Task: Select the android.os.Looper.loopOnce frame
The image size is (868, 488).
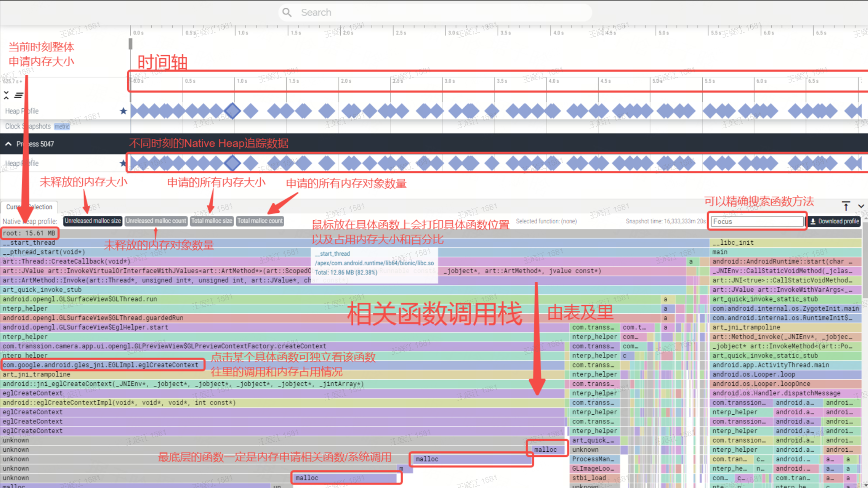Action: [x=786, y=384]
